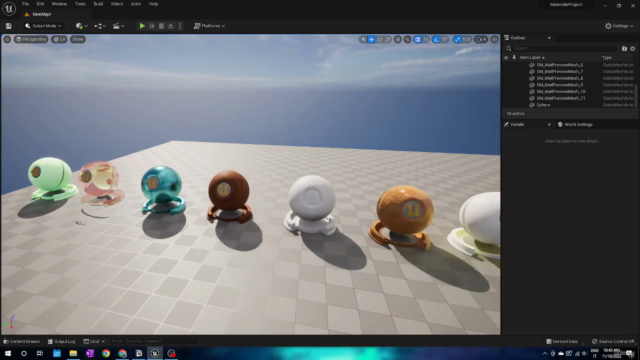Open play options three-dots menu
Image resolution: width=640 pixels, height=360 pixels.
point(180,26)
